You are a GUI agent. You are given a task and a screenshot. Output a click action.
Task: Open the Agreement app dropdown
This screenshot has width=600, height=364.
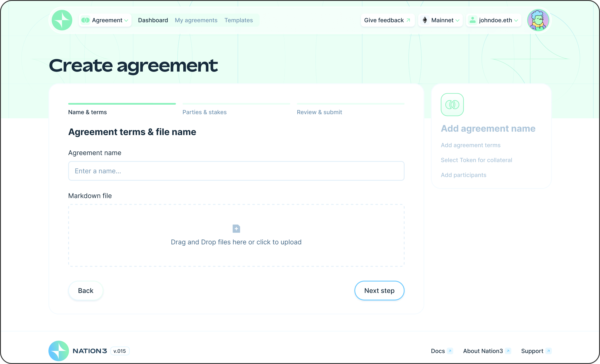(105, 20)
